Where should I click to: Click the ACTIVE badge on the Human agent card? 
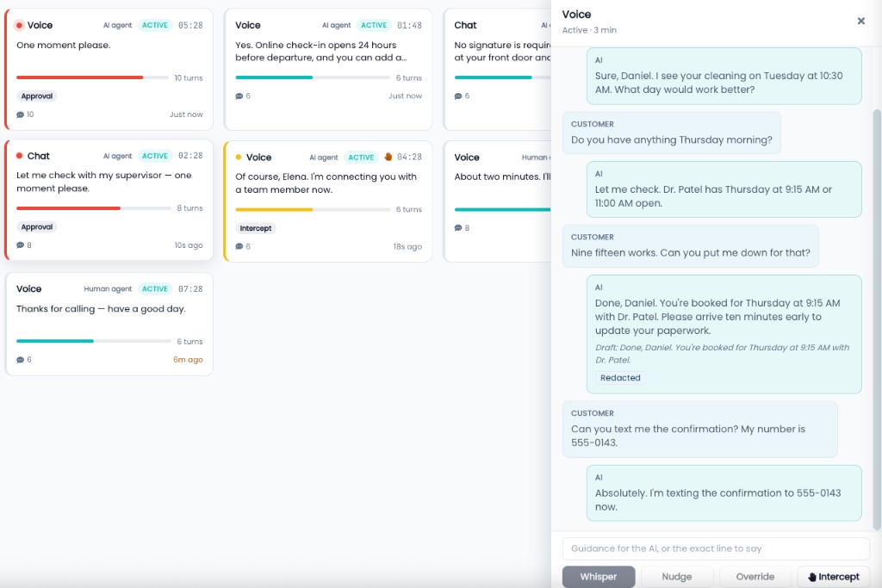[155, 289]
